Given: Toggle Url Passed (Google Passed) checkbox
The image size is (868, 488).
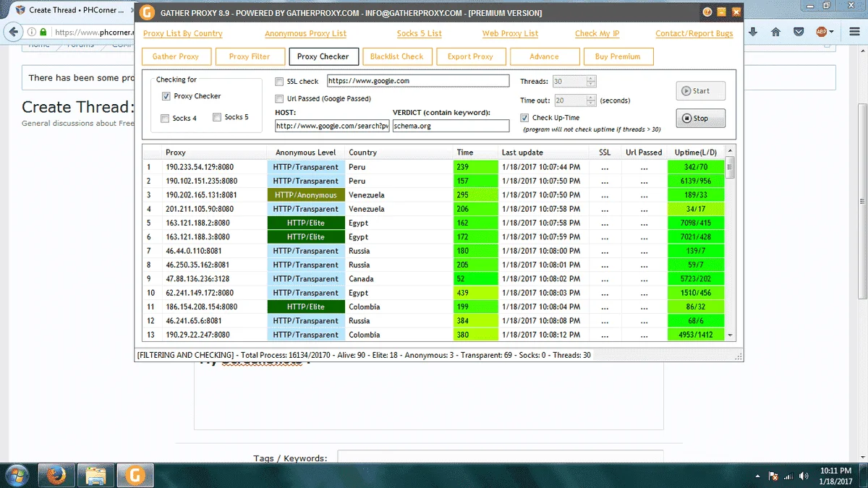Looking at the screenshot, I should coord(279,98).
